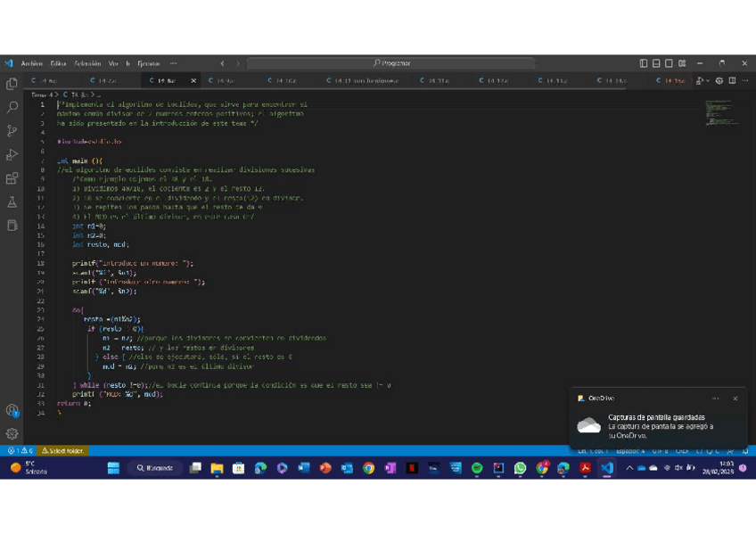
Task: Open the Manage gear settings
Action: click(x=12, y=434)
